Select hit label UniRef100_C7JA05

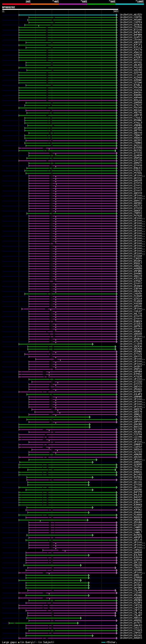pyautogui.click(x=131, y=75)
